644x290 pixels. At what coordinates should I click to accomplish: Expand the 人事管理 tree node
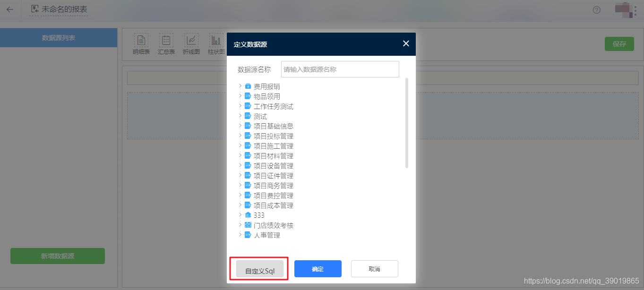tap(240, 235)
